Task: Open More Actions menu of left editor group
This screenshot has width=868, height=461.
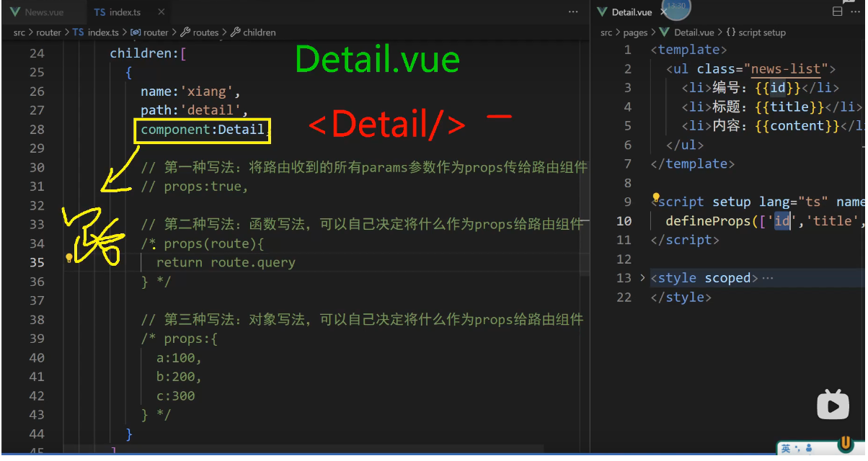Action: click(x=573, y=12)
